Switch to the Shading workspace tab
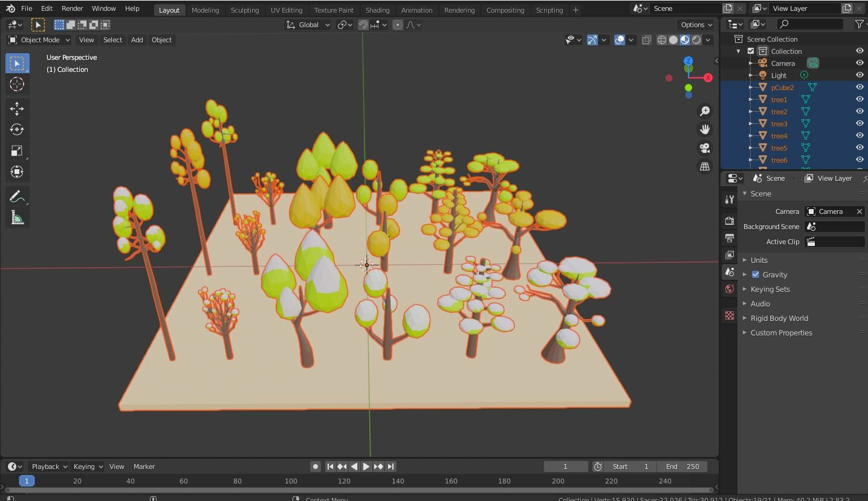Viewport: 868px width, 501px height. tap(377, 10)
